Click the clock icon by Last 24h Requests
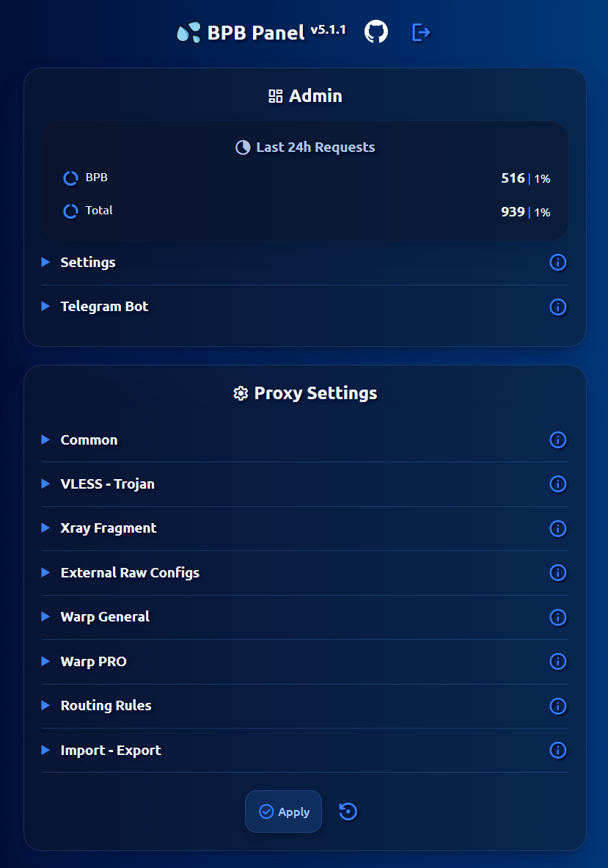 242,147
